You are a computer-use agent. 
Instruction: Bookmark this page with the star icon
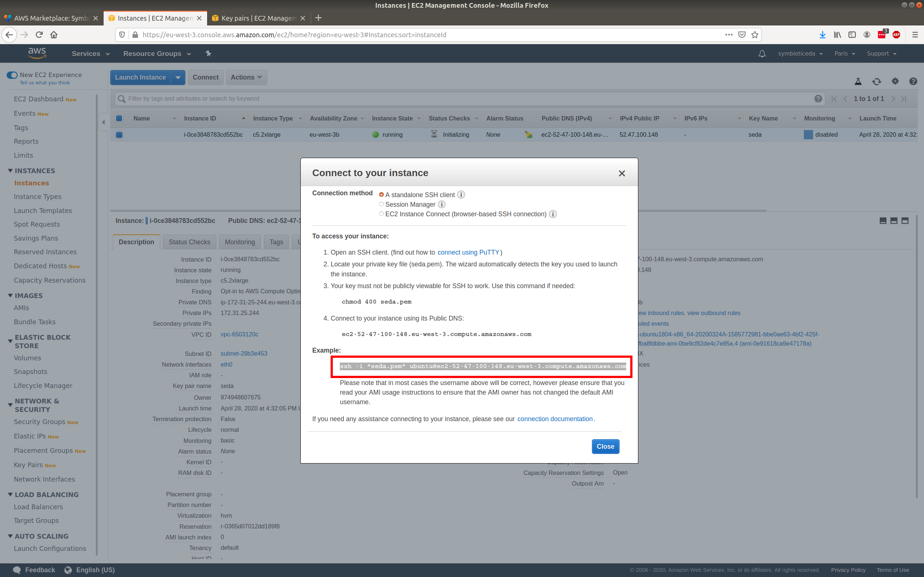click(x=754, y=35)
